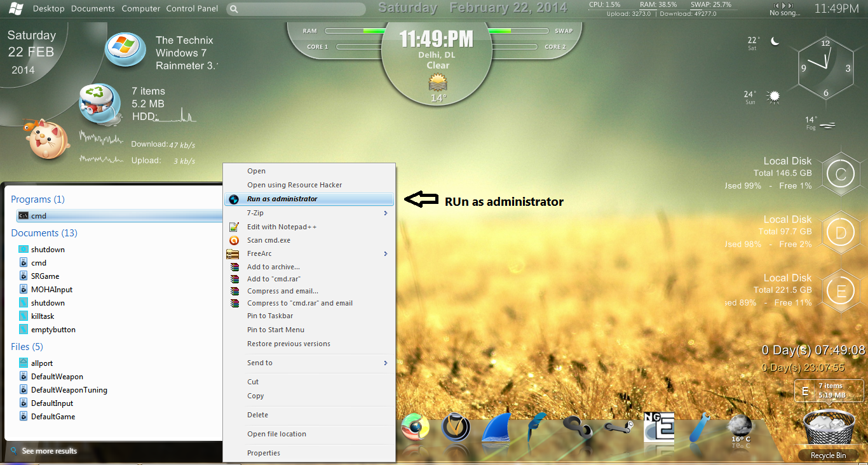The width and height of the screenshot is (868, 465).
Task: Open SRGame search result
Action: (45, 276)
